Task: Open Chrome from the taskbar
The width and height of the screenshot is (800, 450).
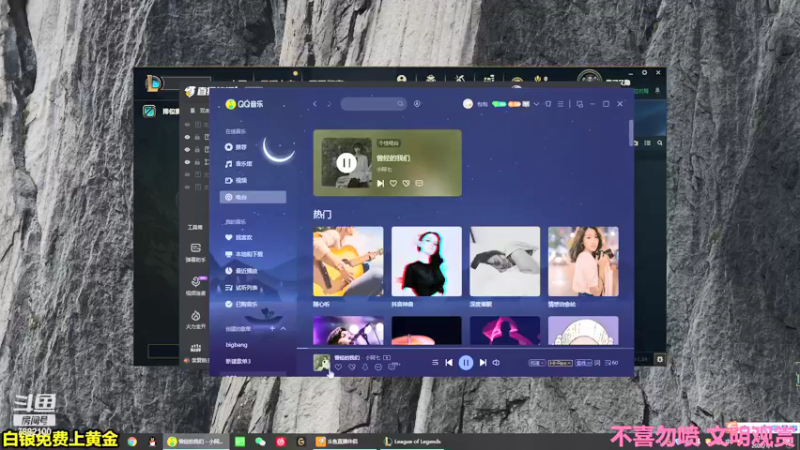Action: pos(132,442)
